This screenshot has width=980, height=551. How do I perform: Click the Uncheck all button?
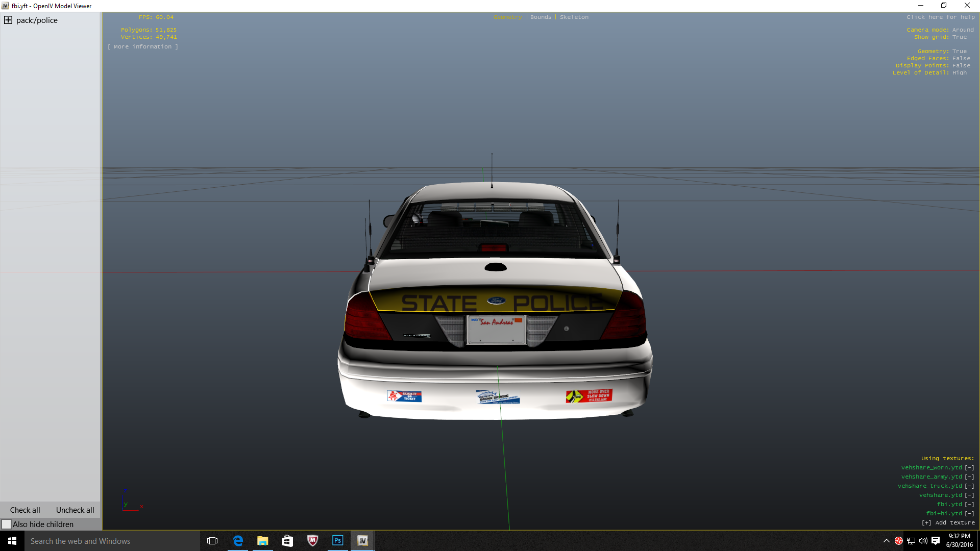[75, 510]
